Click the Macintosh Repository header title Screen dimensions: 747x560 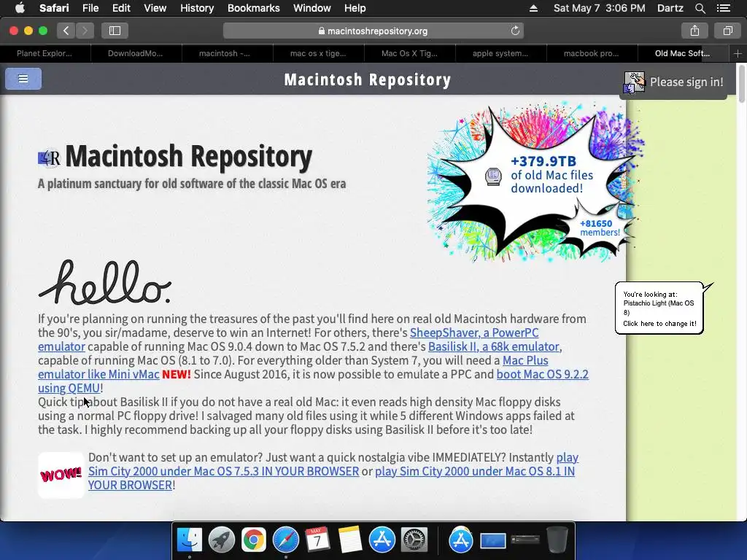tap(368, 79)
